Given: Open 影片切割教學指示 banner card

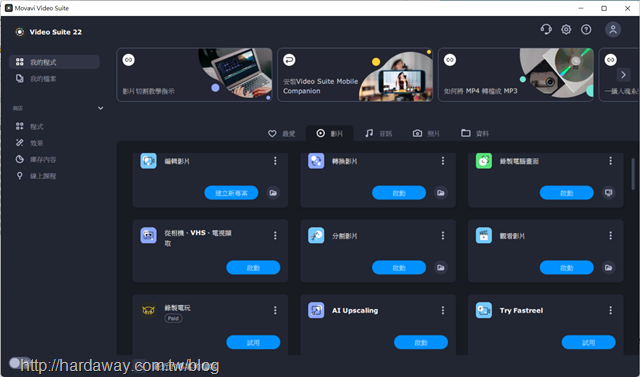Looking at the screenshot, I should click(x=194, y=75).
